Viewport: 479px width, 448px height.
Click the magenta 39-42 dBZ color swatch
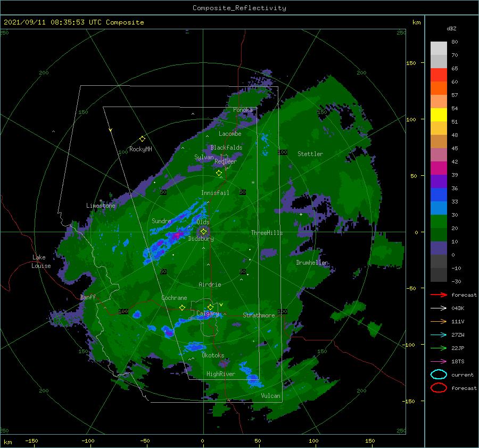tap(439, 168)
